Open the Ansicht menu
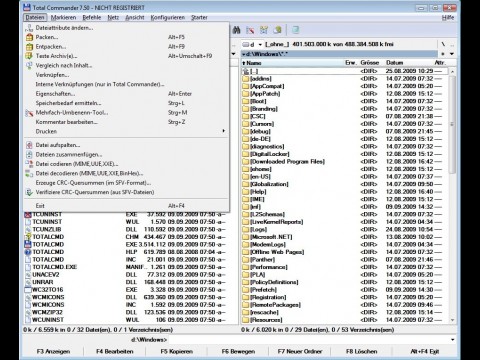Screen dimensions: 480x360 click(x=135, y=17)
